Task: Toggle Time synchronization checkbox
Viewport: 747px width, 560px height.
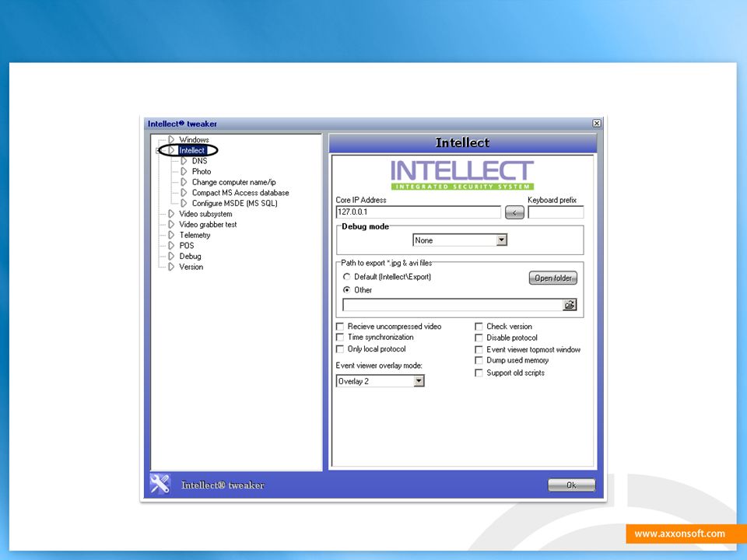Action: point(340,337)
